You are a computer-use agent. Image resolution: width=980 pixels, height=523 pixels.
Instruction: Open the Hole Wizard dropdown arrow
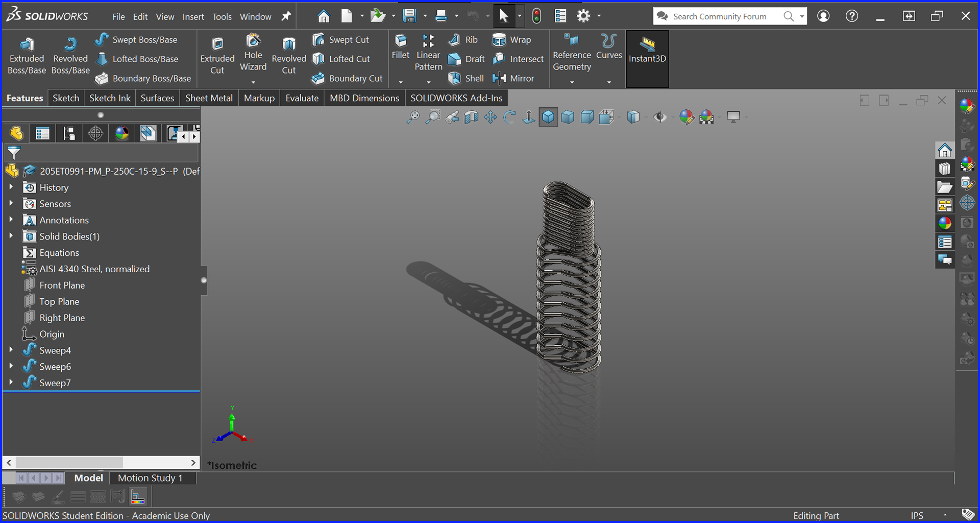pyautogui.click(x=253, y=82)
